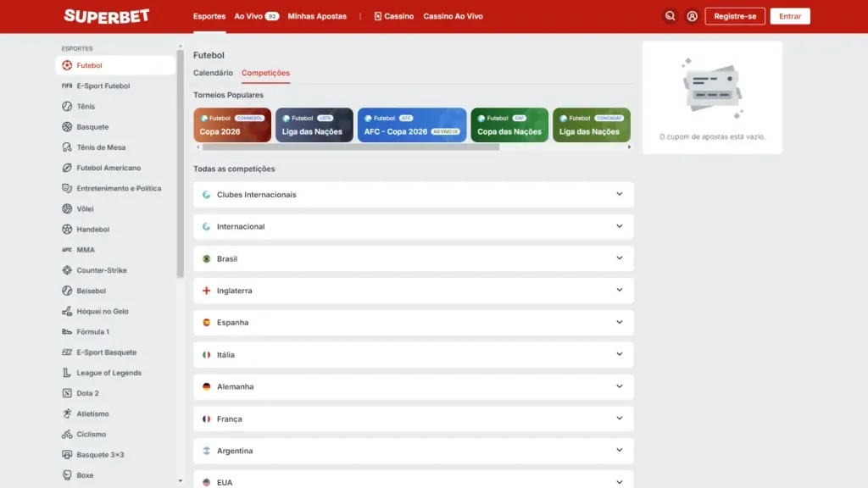The image size is (868, 488).
Task: Open the user account profile icon
Action: click(693, 16)
